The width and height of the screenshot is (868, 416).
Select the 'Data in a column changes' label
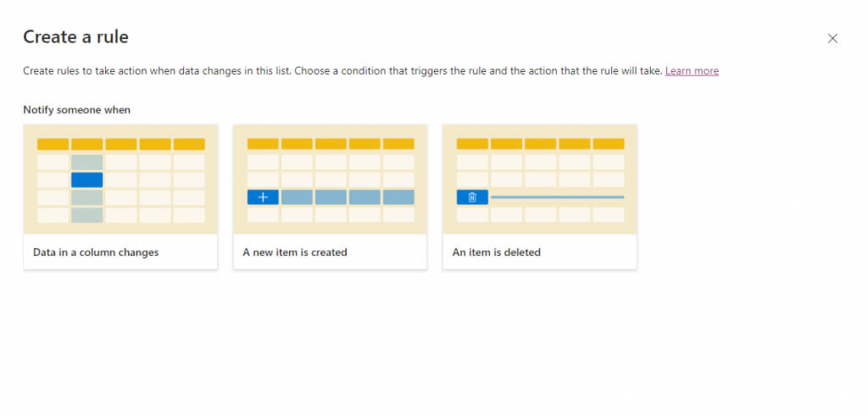point(96,252)
